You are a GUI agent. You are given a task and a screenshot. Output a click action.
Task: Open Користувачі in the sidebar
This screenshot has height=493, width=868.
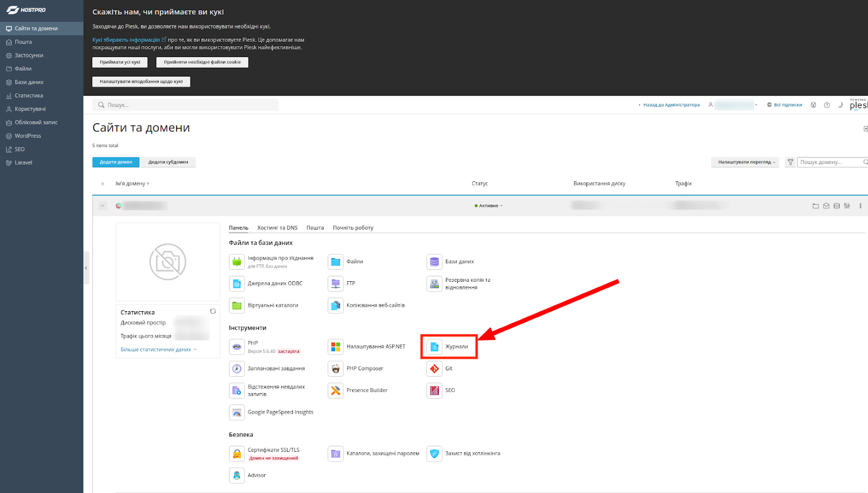pyautogui.click(x=42, y=109)
